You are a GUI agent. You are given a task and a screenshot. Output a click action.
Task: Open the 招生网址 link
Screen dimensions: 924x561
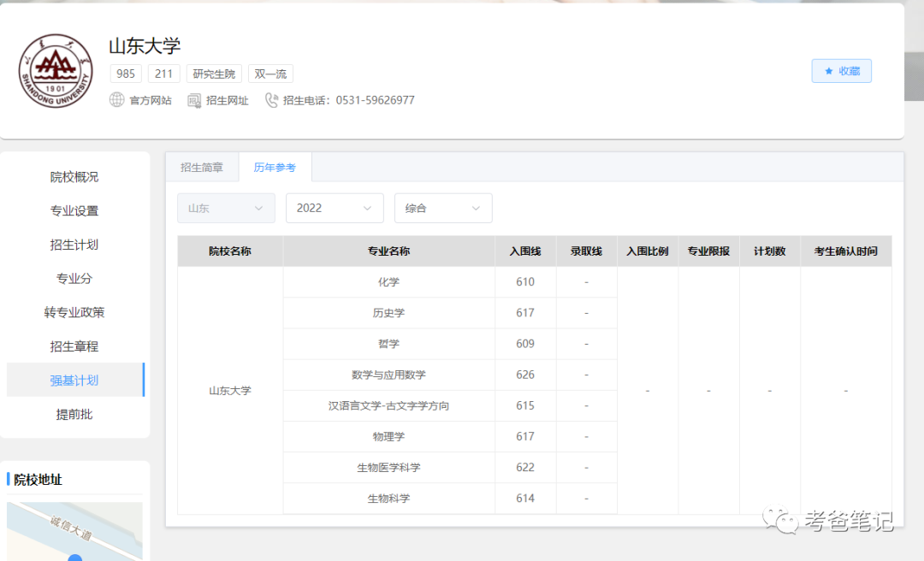click(228, 101)
